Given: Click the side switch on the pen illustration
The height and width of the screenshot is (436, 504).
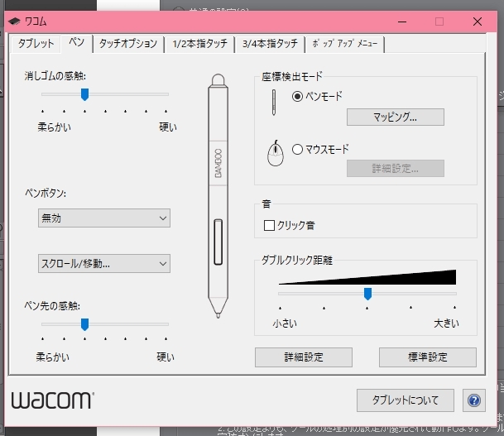Looking at the screenshot, I should 218,242.
